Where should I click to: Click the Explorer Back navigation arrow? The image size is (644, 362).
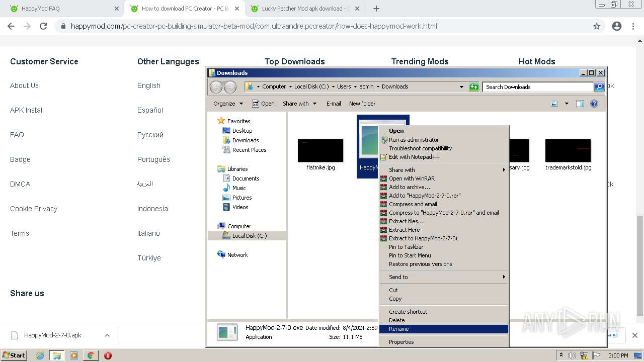pos(216,87)
